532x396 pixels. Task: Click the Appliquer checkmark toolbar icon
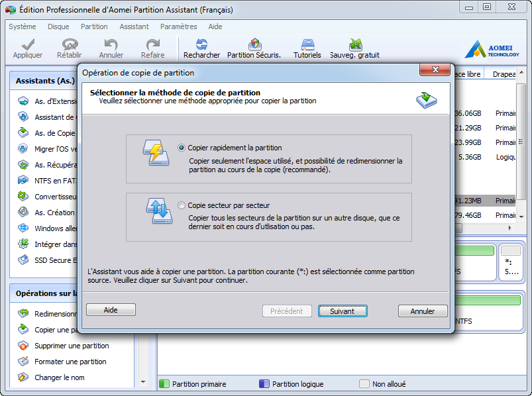click(27, 43)
